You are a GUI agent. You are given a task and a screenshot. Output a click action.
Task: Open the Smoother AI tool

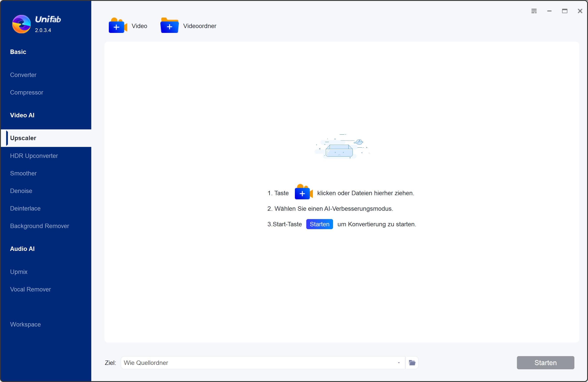[23, 173]
